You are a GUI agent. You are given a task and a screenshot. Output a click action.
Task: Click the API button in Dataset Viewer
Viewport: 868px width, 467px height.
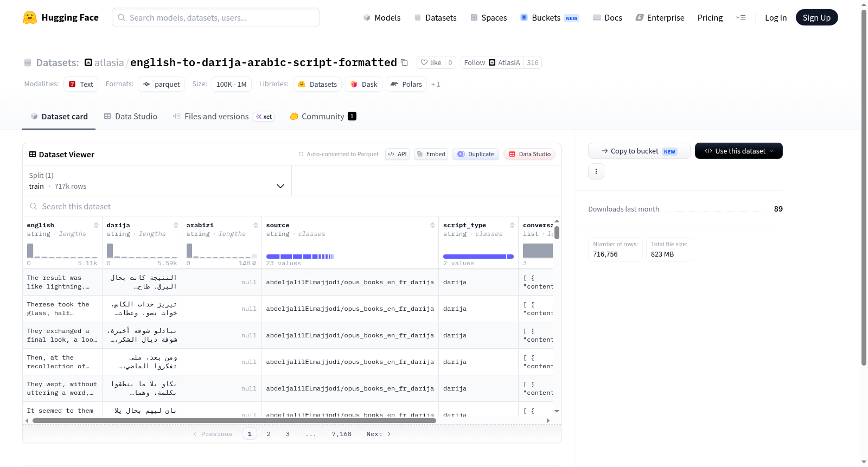point(397,154)
